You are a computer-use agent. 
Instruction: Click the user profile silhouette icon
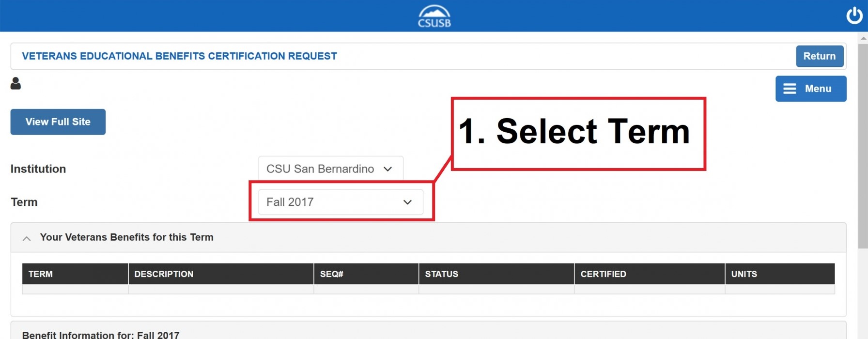coord(15,83)
